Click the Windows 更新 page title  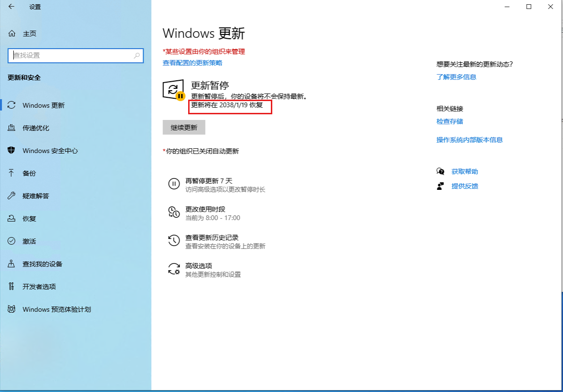tap(204, 34)
